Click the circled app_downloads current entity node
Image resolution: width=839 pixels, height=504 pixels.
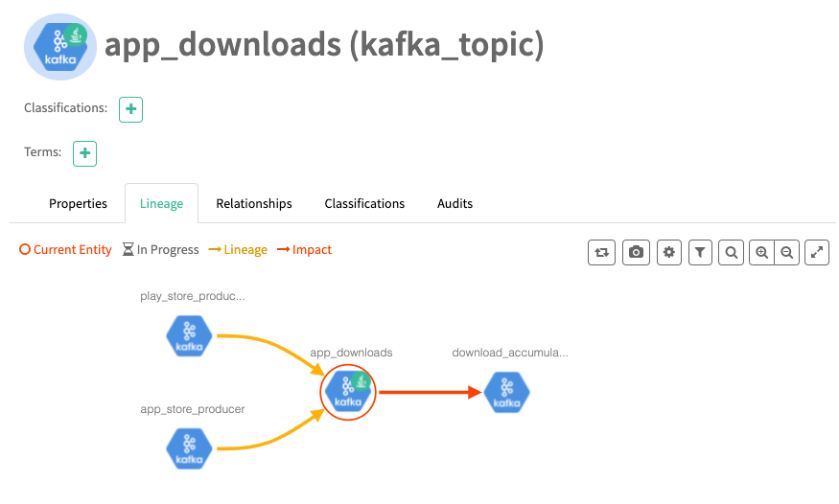348,392
